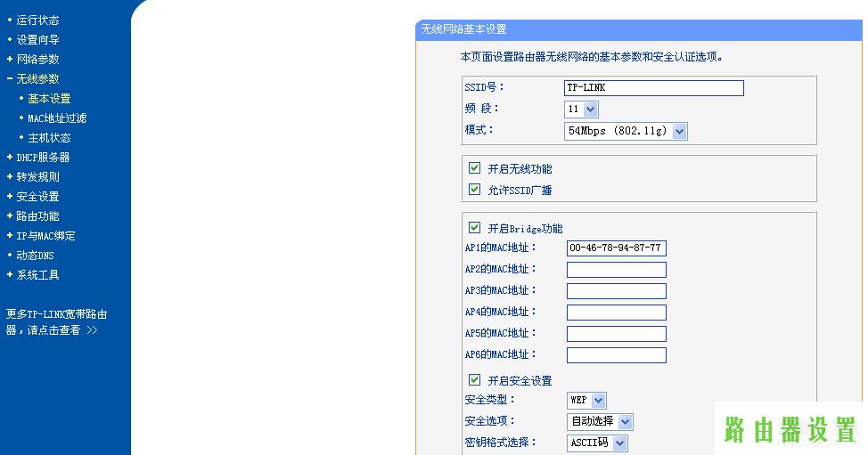Expand the 安全设置 menu
Image resolution: width=868 pixels, height=455 pixels.
click(x=37, y=196)
